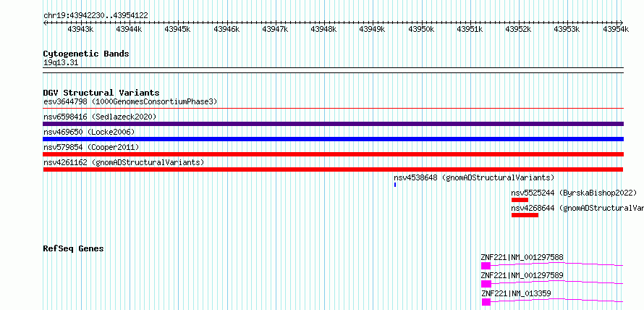644x310 pixels.
Task: Open nsv469650 (Locke2006) variant label
Action: pos(89,132)
